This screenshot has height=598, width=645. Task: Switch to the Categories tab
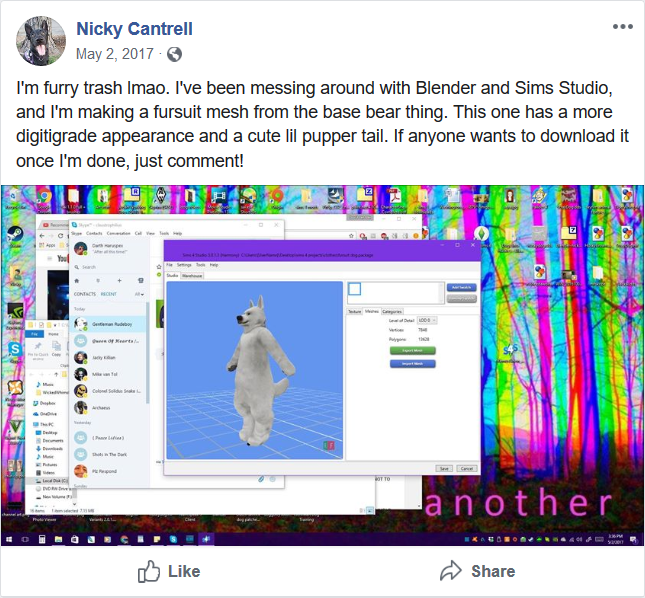(392, 311)
